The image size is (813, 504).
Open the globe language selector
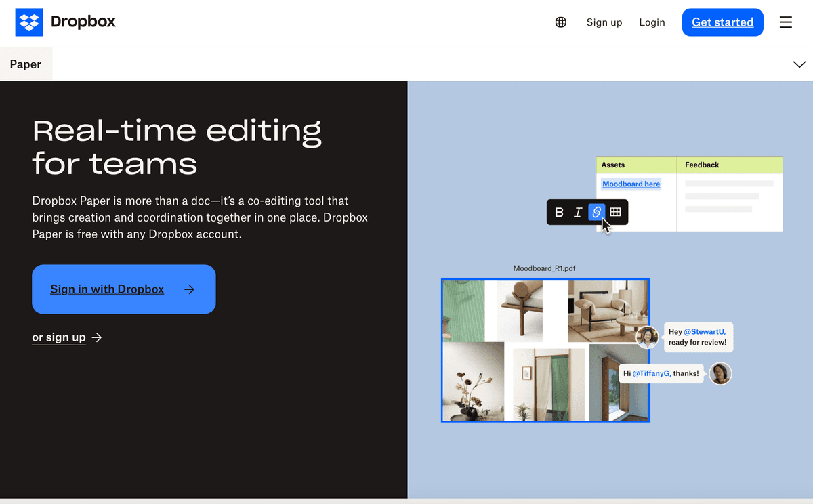560,22
